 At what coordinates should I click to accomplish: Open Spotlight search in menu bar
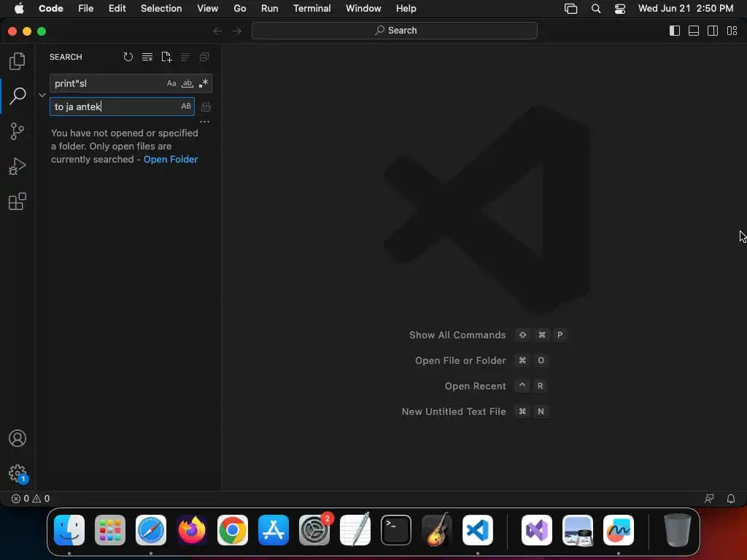596,9
